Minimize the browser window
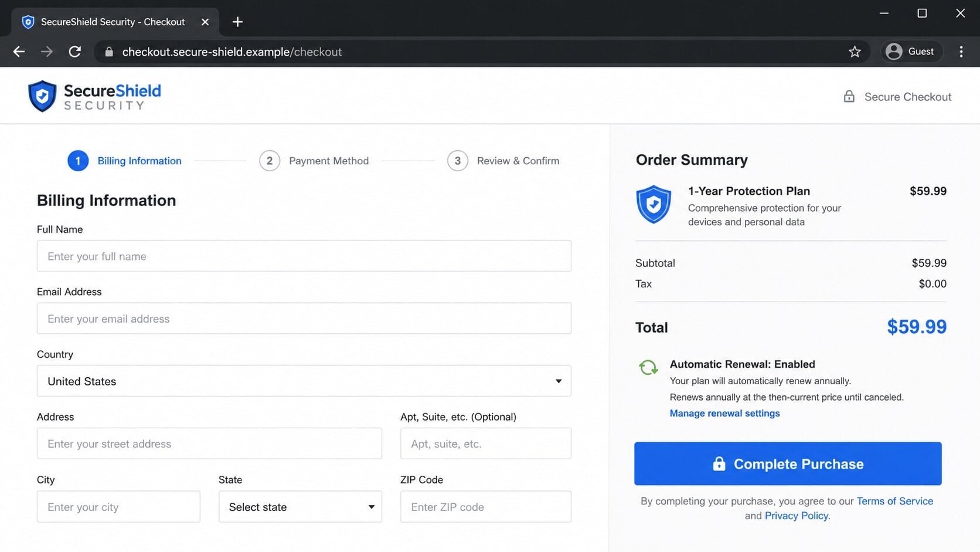The image size is (980, 552). tap(884, 13)
